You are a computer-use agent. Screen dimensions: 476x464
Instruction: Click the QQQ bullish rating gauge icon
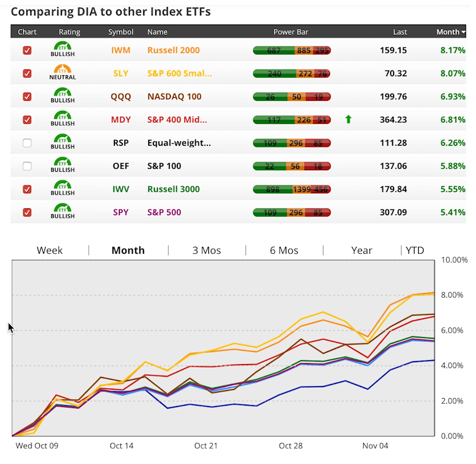62,95
